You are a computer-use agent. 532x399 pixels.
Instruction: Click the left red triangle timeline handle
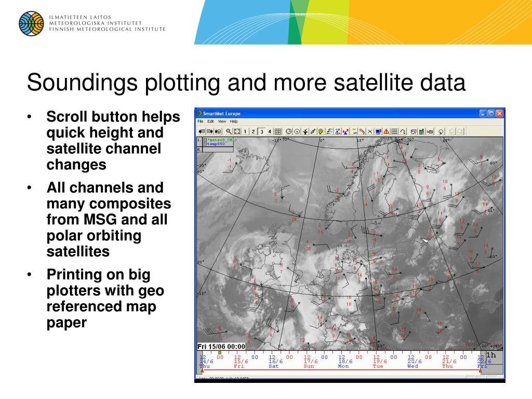(203, 370)
